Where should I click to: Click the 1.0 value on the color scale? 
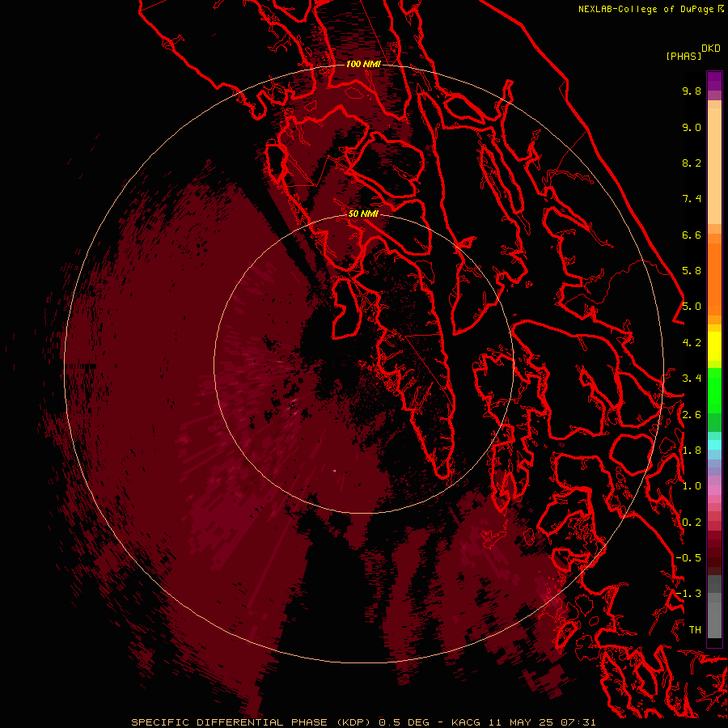(692, 486)
